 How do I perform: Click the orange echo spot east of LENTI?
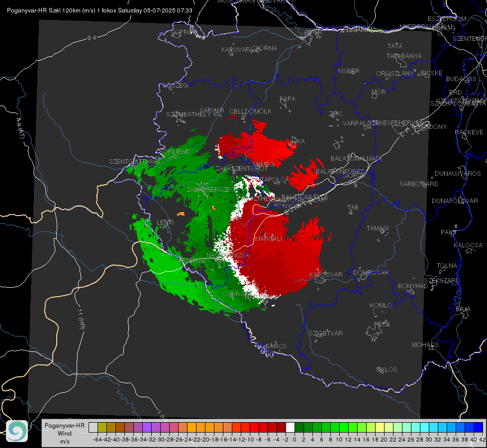coord(181,214)
